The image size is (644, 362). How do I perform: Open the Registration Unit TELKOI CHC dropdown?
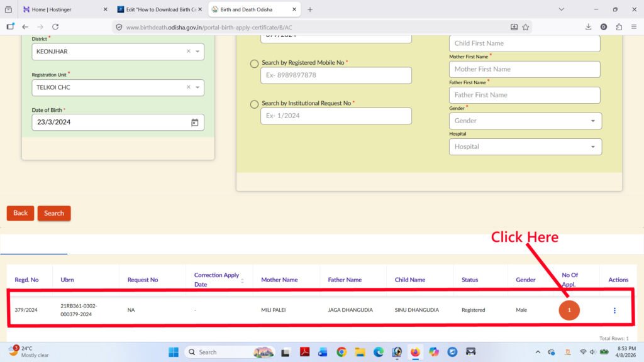click(197, 87)
